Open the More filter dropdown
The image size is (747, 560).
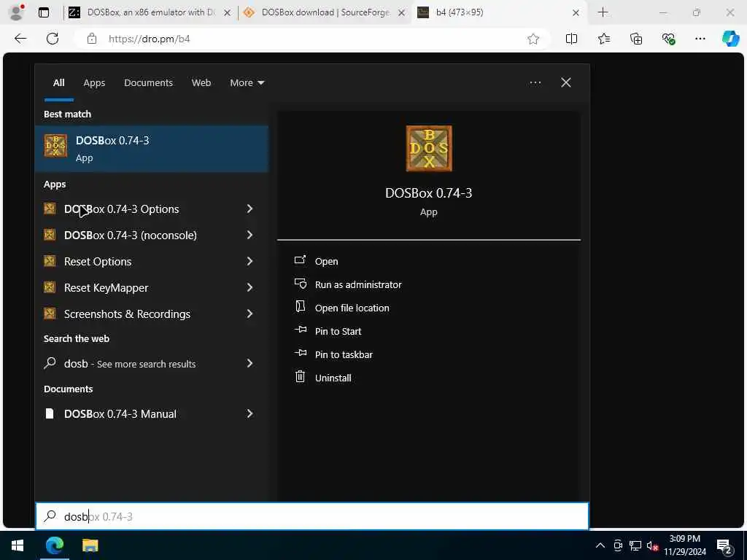247,83
